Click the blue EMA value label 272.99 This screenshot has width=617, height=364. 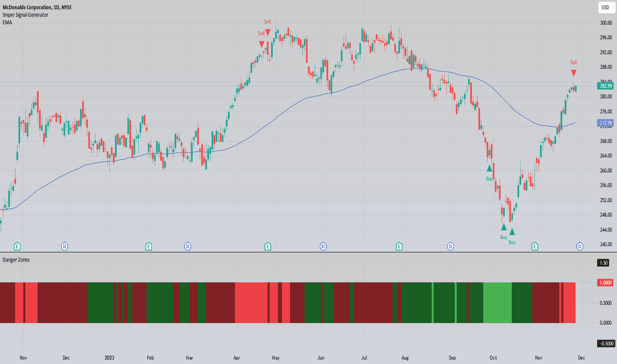click(606, 123)
